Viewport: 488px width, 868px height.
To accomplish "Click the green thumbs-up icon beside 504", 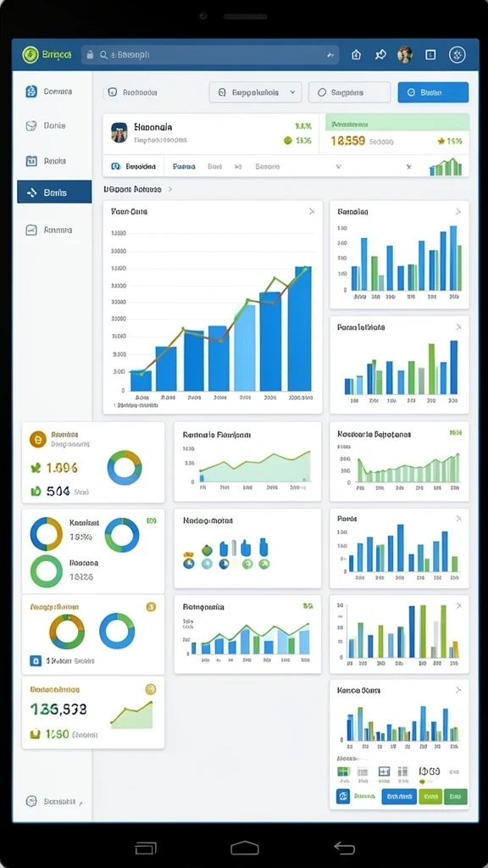I will point(36,491).
